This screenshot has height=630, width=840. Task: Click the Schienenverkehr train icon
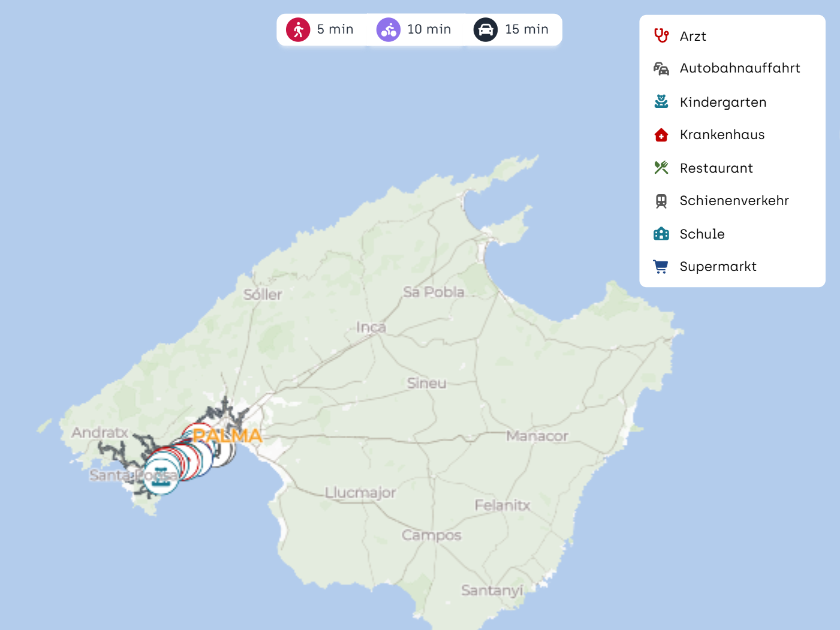click(x=661, y=201)
